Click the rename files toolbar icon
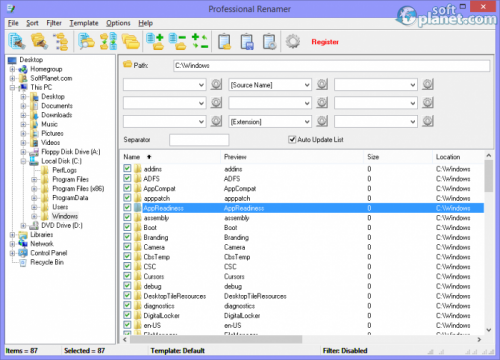Screen dimensions: 500x360 click(17, 42)
